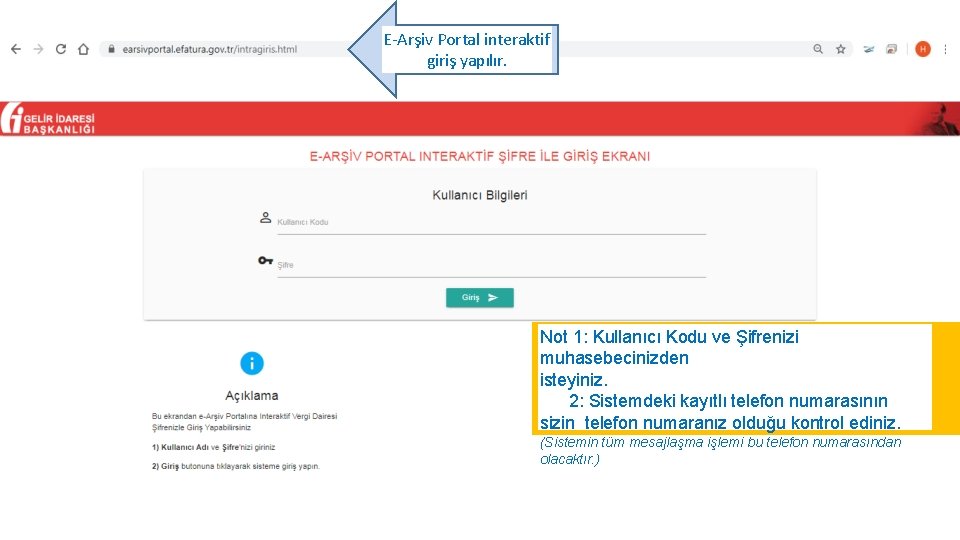Click the Gelir İdaresi Başkanlığı logo

(48, 119)
